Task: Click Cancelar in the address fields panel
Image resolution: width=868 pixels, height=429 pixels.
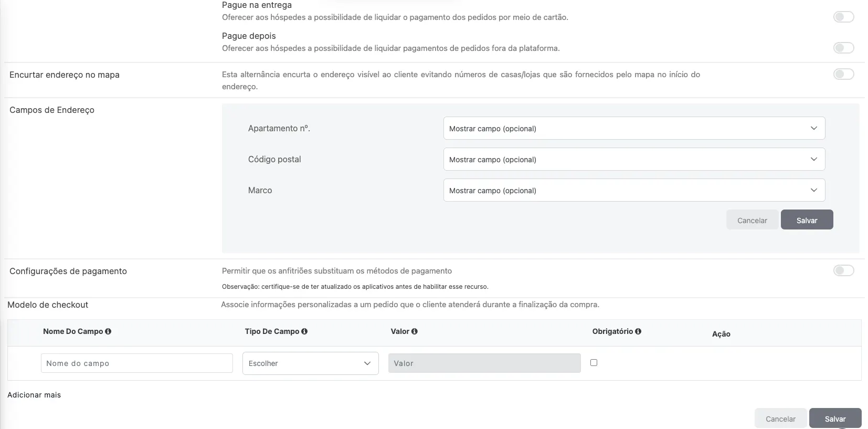Action: [752, 220]
